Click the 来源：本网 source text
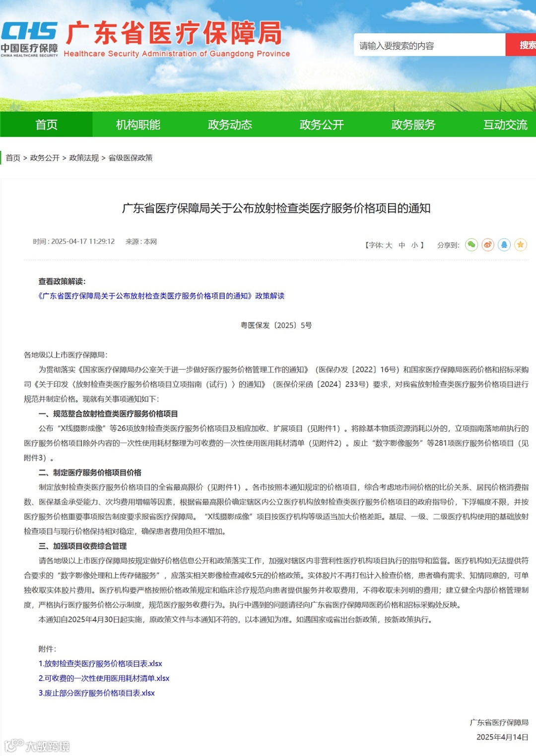Image resolution: width=536 pixels, height=756 pixels. tap(141, 241)
